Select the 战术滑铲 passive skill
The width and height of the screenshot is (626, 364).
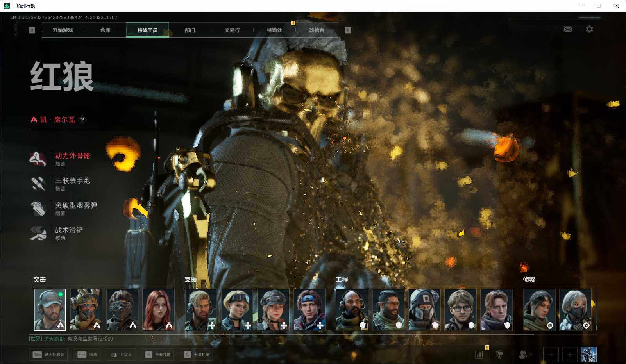click(x=57, y=233)
